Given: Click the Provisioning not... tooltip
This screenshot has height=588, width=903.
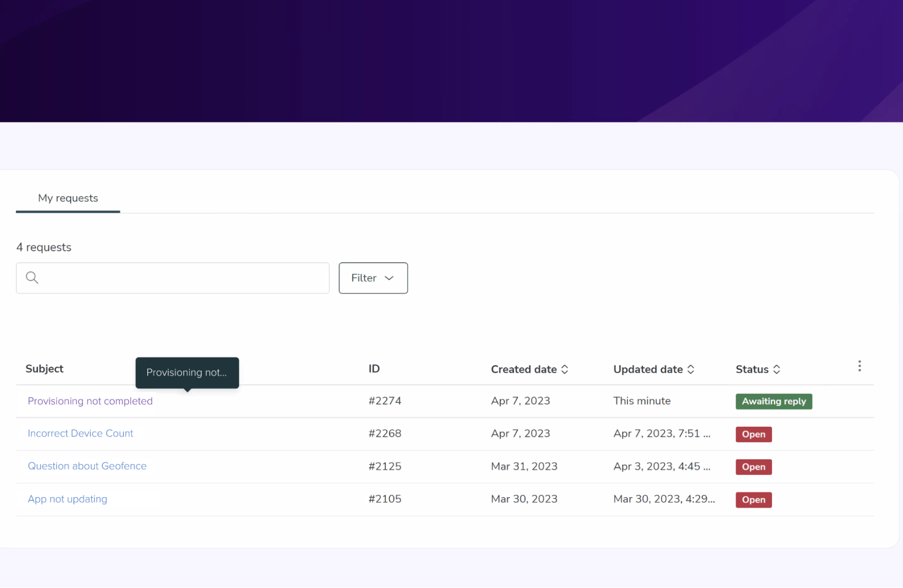Looking at the screenshot, I should (187, 373).
